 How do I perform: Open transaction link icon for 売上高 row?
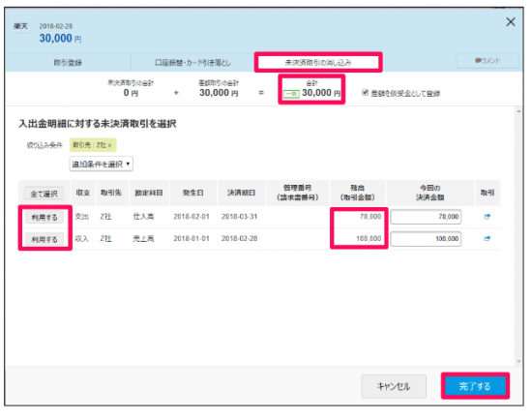(x=487, y=239)
